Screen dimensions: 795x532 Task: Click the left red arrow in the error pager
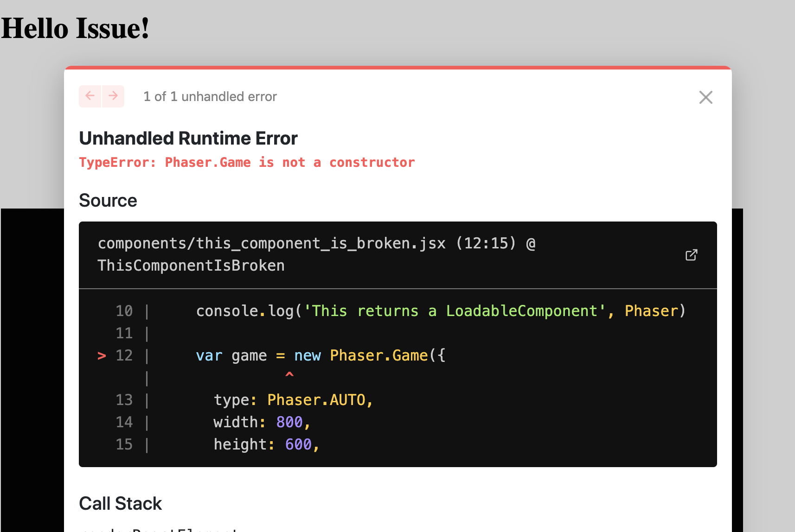point(90,96)
